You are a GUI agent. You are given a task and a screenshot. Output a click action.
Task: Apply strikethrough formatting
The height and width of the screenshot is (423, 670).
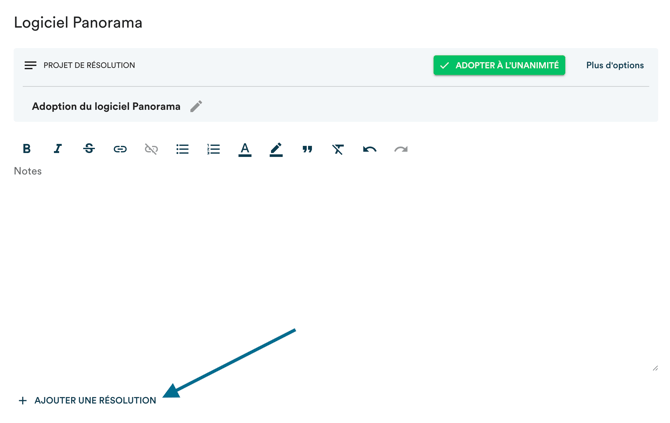click(89, 149)
